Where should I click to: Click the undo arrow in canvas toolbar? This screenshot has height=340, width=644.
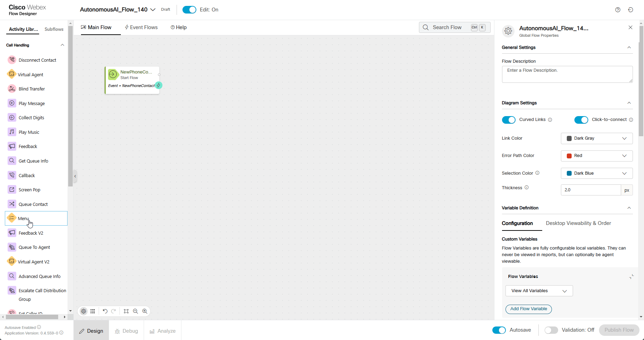tap(105, 311)
